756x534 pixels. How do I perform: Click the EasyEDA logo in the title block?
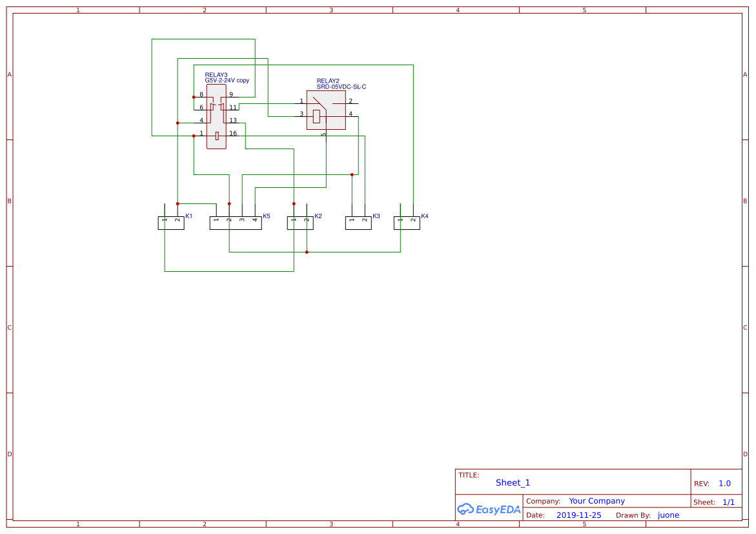point(489,509)
